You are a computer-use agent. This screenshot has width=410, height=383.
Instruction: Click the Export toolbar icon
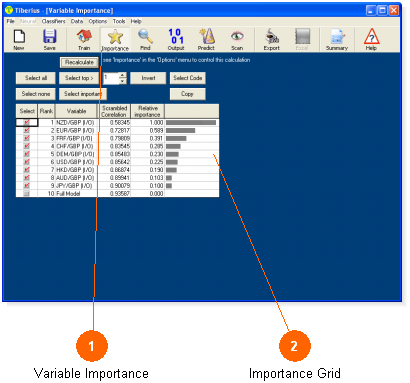[x=272, y=36]
